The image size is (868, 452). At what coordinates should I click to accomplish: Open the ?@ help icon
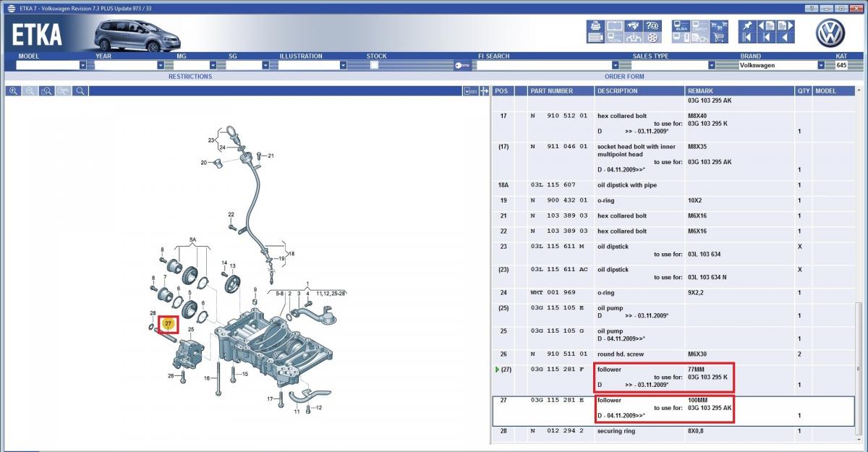pyautogui.click(x=652, y=25)
